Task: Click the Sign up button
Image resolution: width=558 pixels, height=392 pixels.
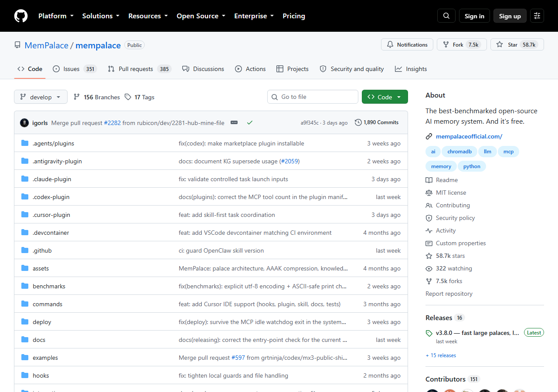Action: (510, 16)
